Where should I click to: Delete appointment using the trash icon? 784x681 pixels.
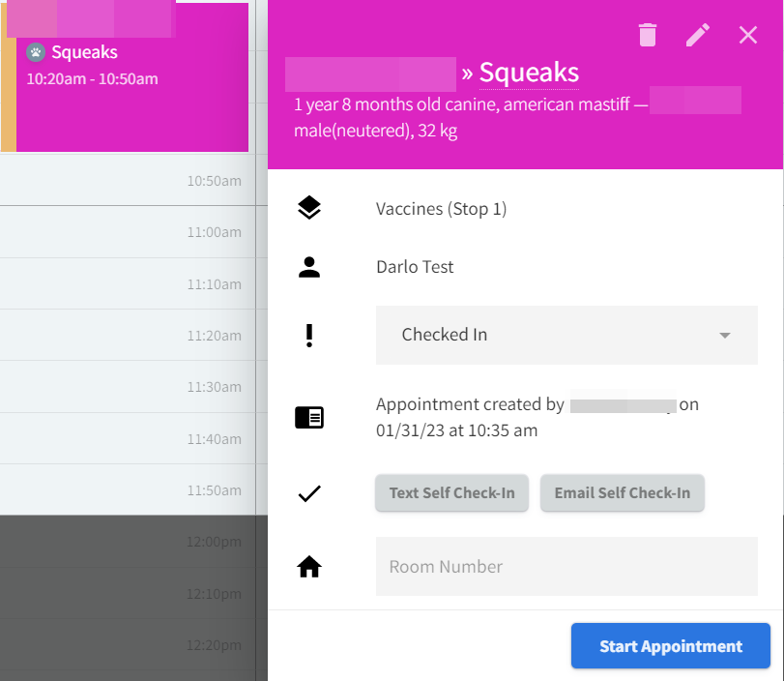click(x=648, y=35)
